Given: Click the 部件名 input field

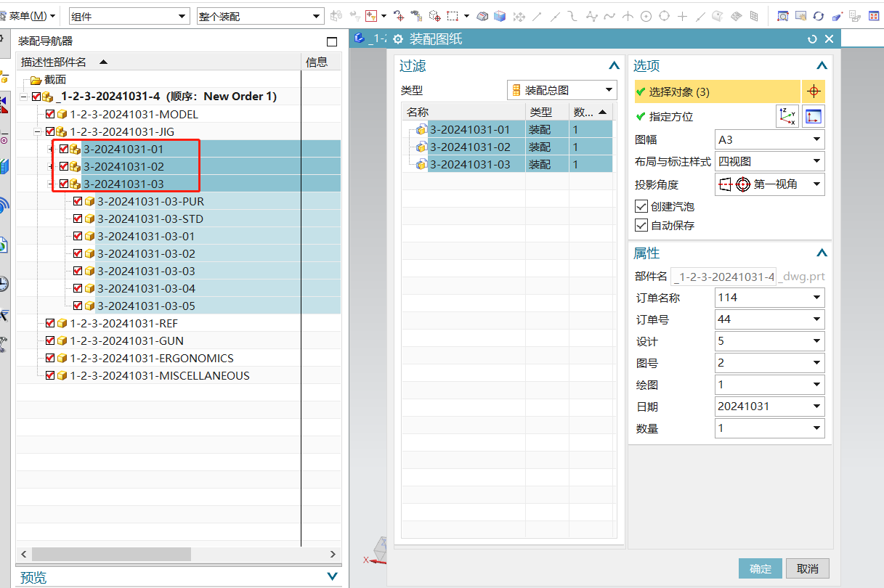Looking at the screenshot, I should coord(723,277).
